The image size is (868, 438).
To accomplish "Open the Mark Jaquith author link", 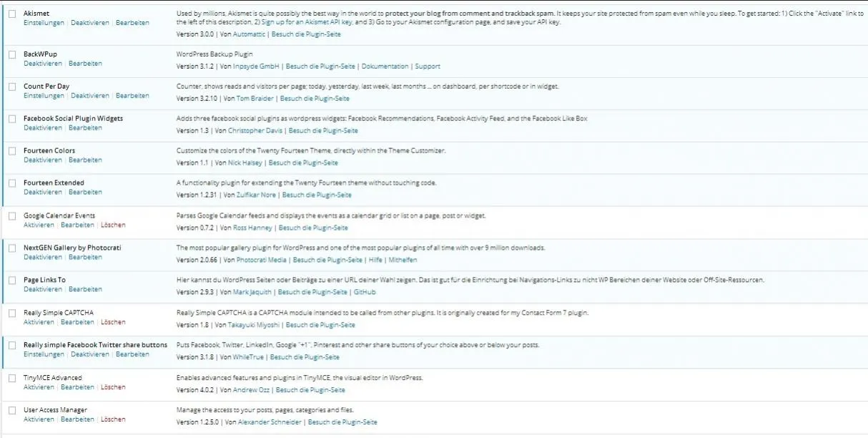I will coord(252,293).
